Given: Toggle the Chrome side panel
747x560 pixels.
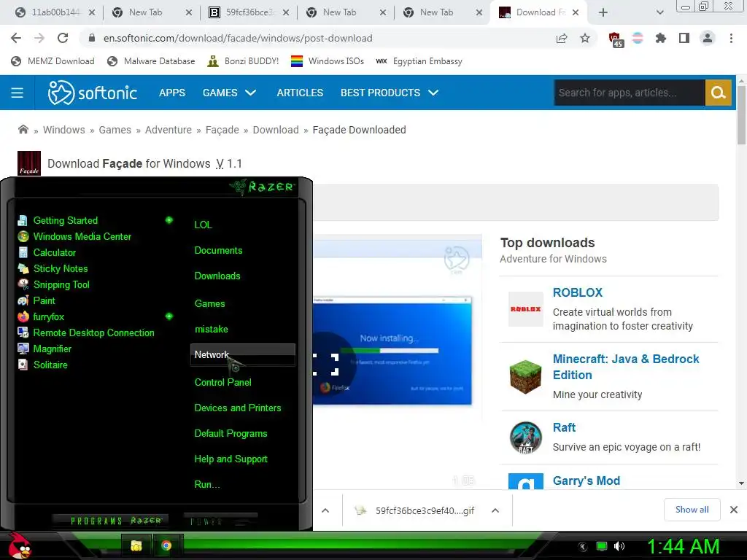Looking at the screenshot, I should [684, 38].
